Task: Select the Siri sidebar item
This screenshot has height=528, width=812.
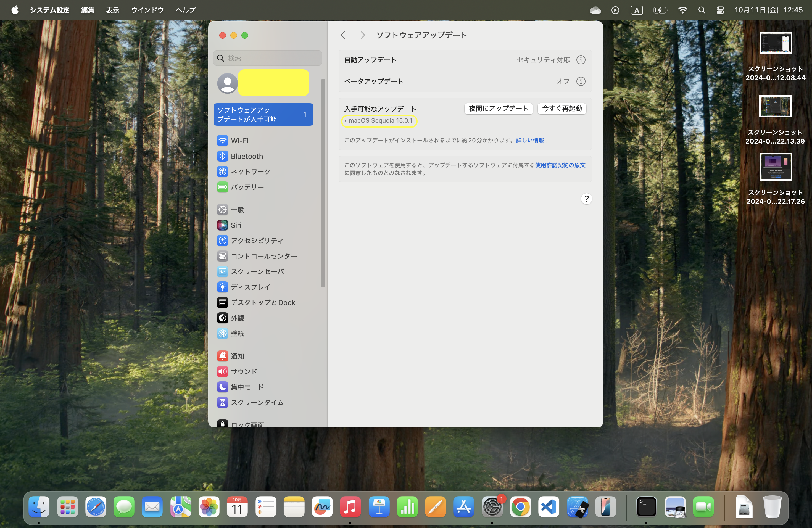Action: pos(236,225)
